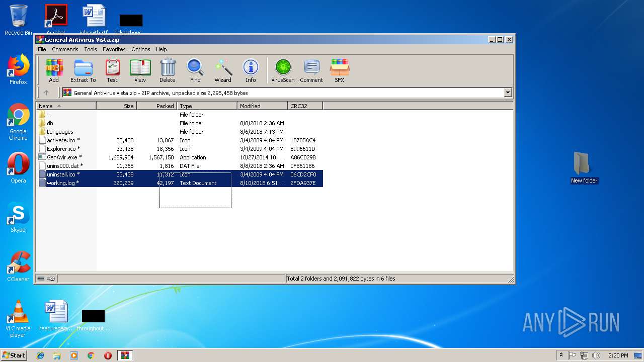Open the address bar dropdown arrow
Image resolution: width=644 pixels, height=362 pixels.
(x=508, y=93)
